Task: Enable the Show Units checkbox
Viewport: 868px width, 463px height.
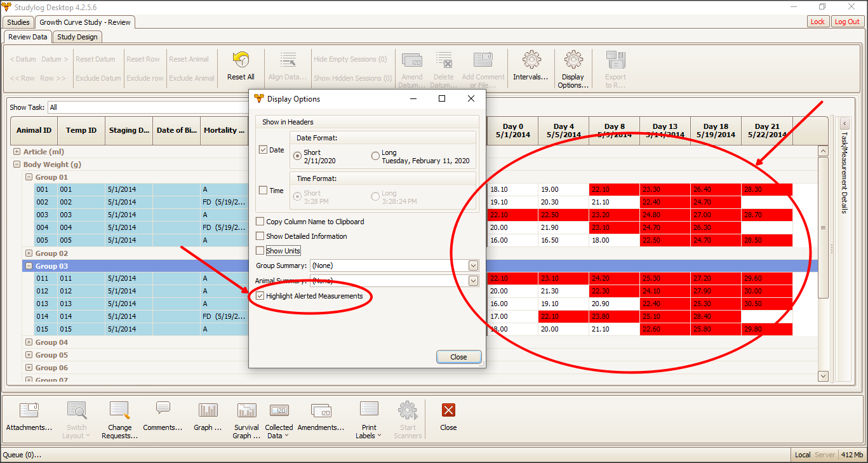Action: [260, 251]
